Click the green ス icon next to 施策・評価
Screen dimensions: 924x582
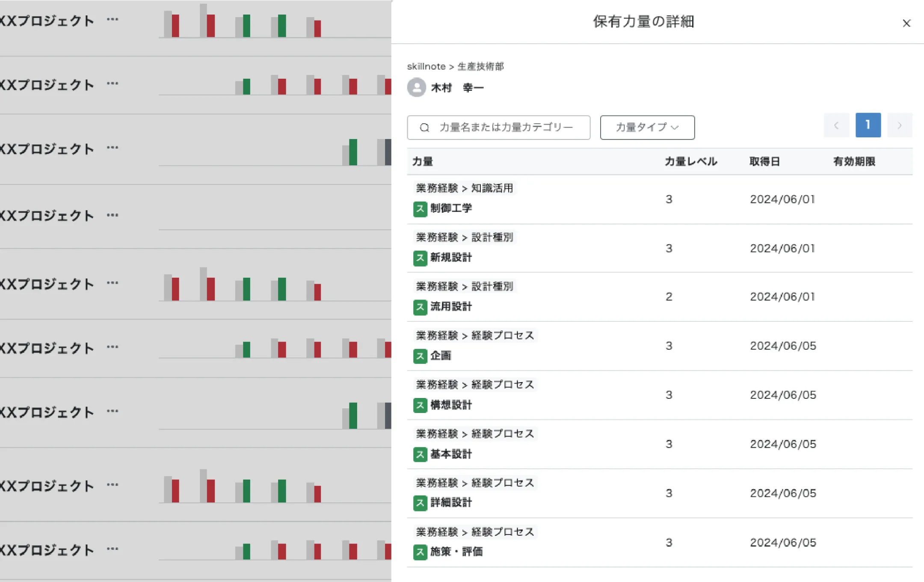click(420, 552)
